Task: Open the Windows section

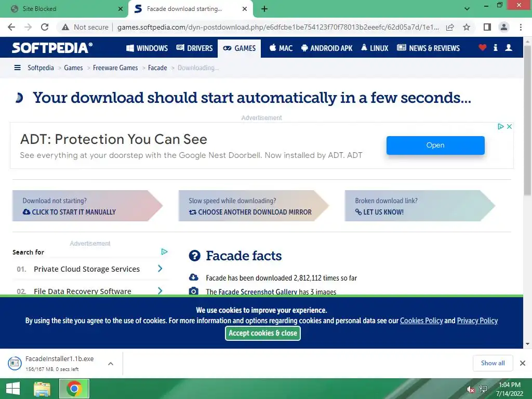Action: point(147,48)
